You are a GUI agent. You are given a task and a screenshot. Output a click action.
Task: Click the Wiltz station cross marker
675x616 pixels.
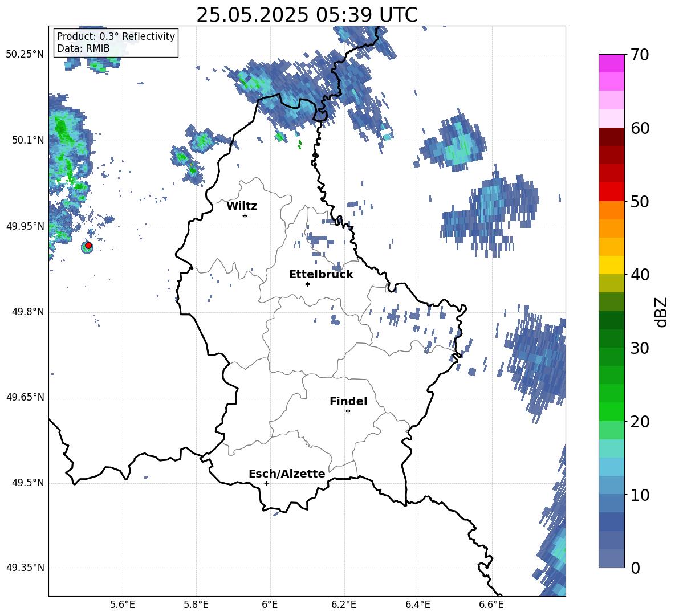tap(245, 215)
